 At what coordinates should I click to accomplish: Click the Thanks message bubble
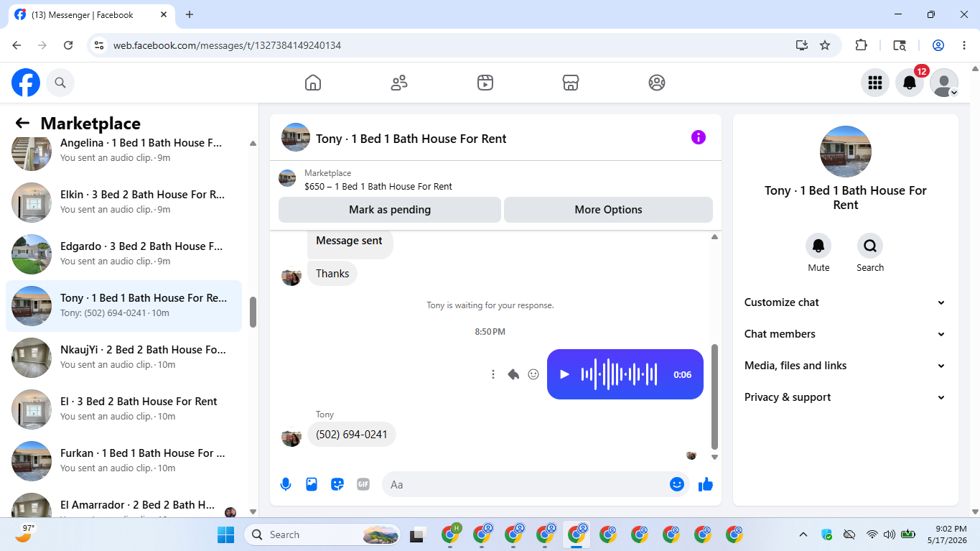click(332, 274)
